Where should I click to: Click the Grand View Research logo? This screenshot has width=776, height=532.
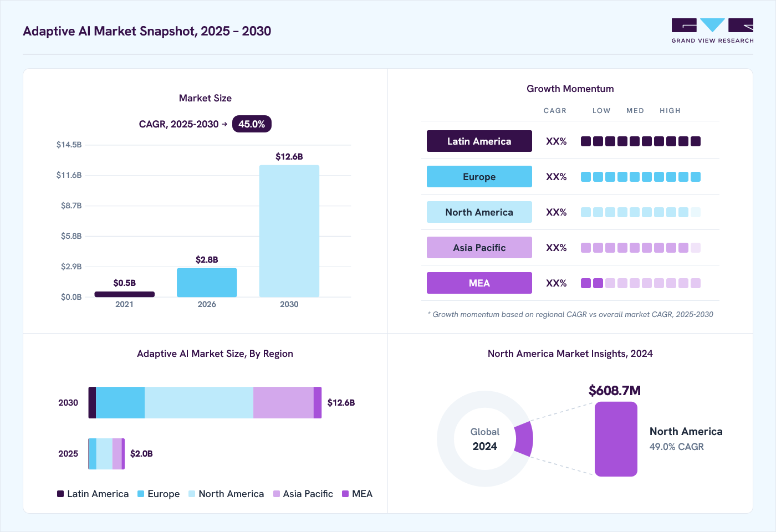(712, 31)
